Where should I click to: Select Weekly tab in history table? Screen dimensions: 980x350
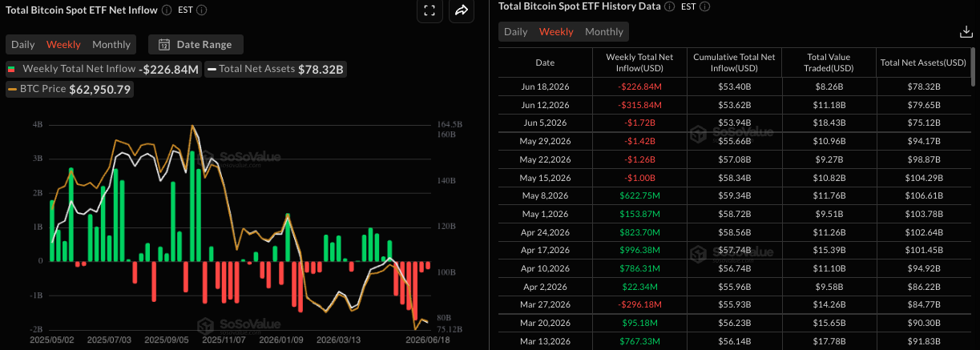(x=556, y=32)
